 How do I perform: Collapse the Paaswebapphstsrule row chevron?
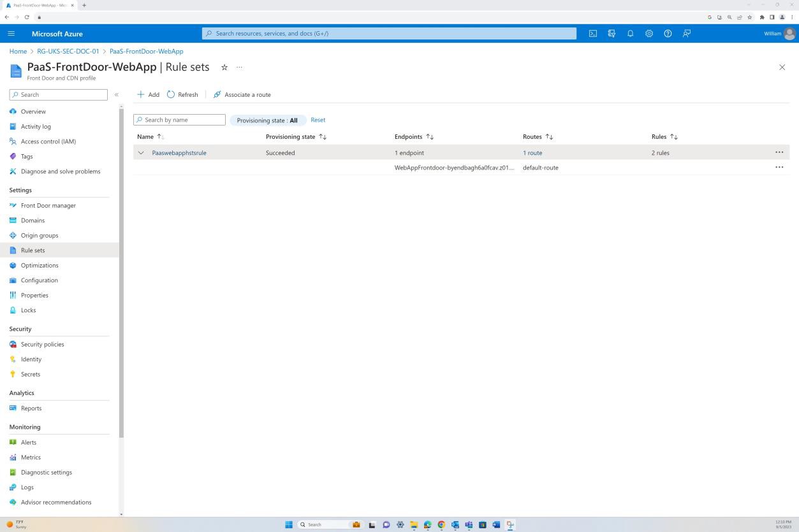click(140, 152)
